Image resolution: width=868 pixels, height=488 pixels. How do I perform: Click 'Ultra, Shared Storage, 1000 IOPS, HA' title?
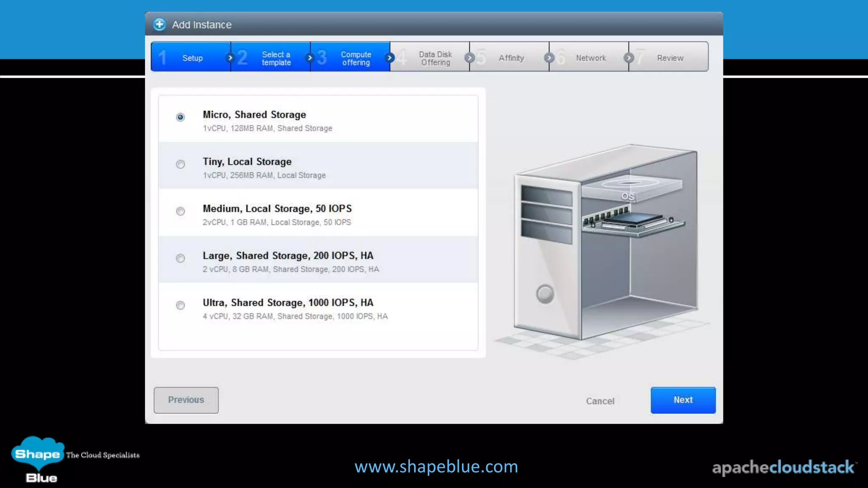288,303
